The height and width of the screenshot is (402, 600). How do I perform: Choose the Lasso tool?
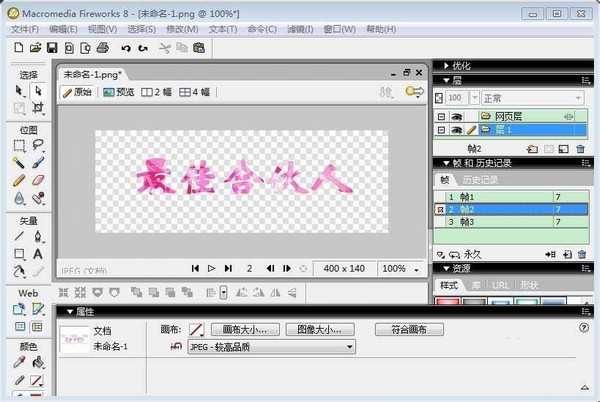38,146
